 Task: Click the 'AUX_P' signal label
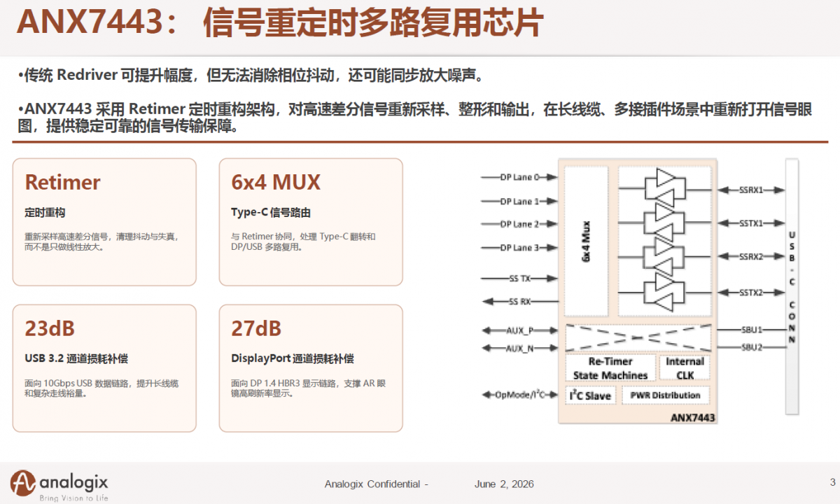click(519, 330)
